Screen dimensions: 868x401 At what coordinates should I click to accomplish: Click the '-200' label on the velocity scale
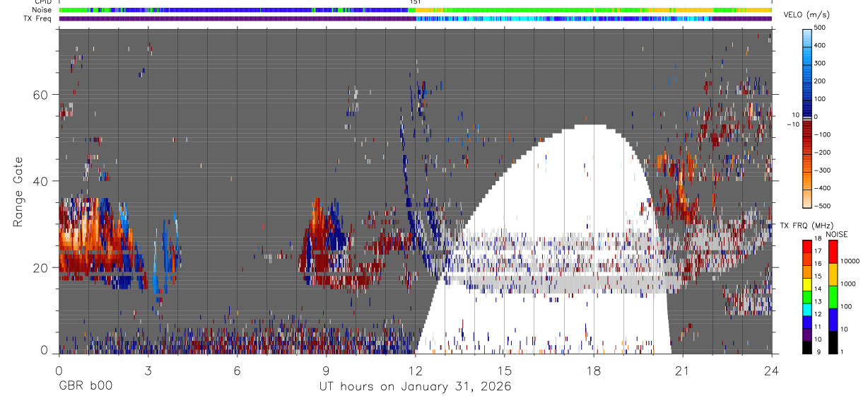pyautogui.click(x=823, y=153)
